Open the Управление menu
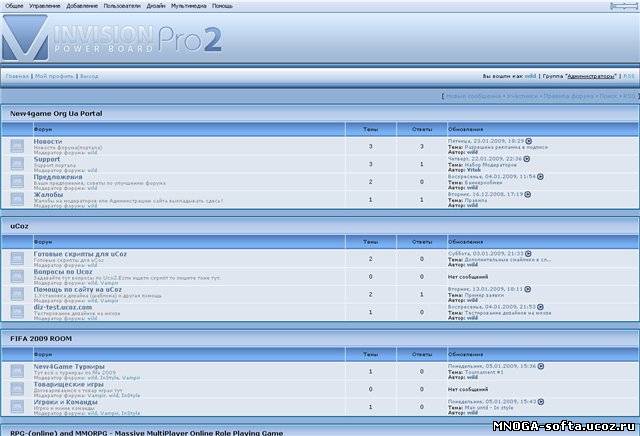 (x=44, y=6)
